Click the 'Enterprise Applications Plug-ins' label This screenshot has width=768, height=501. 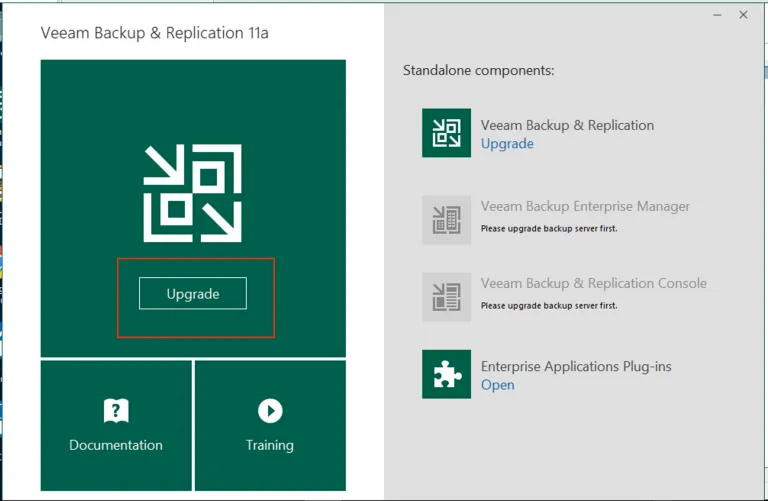click(576, 366)
